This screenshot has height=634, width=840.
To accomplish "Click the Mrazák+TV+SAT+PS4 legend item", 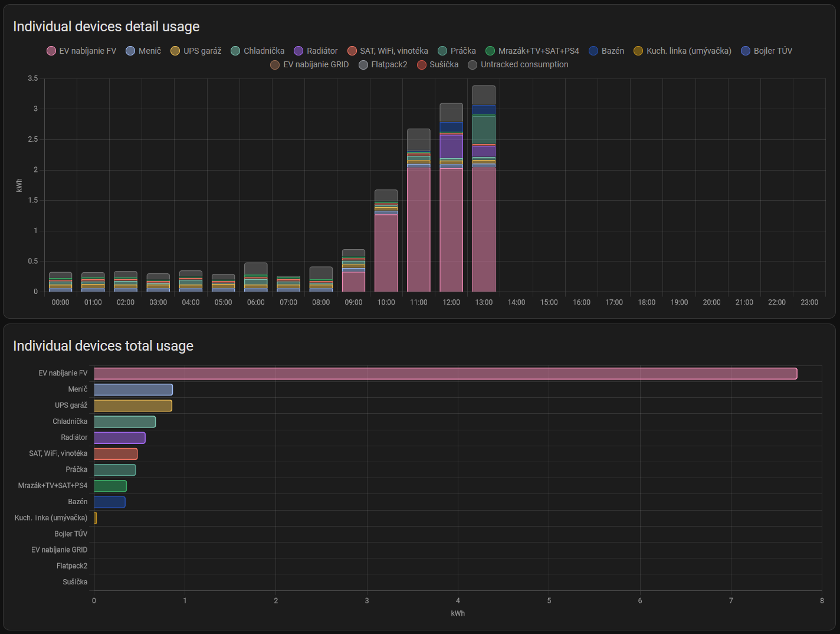I will [x=532, y=51].
